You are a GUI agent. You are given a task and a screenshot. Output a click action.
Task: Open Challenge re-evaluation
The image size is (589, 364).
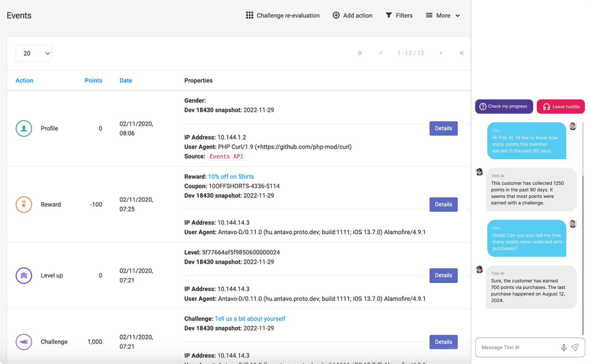(283, 16)
